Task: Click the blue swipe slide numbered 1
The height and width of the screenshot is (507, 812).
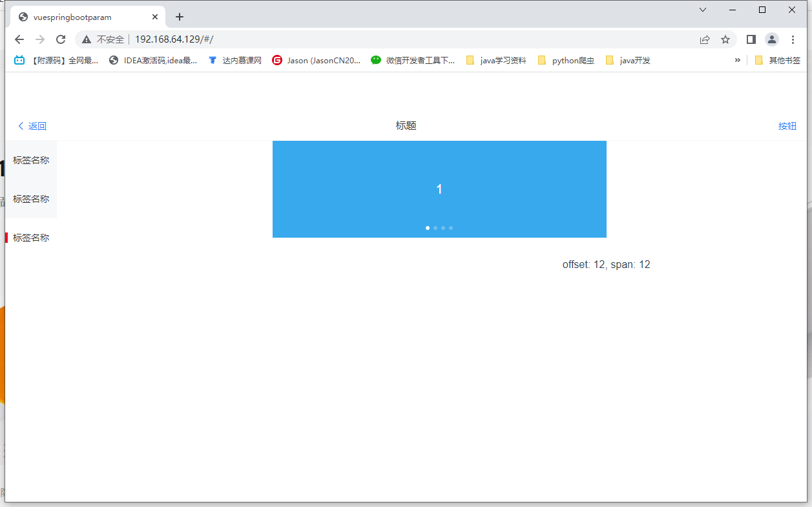Action: click(439, 189)
